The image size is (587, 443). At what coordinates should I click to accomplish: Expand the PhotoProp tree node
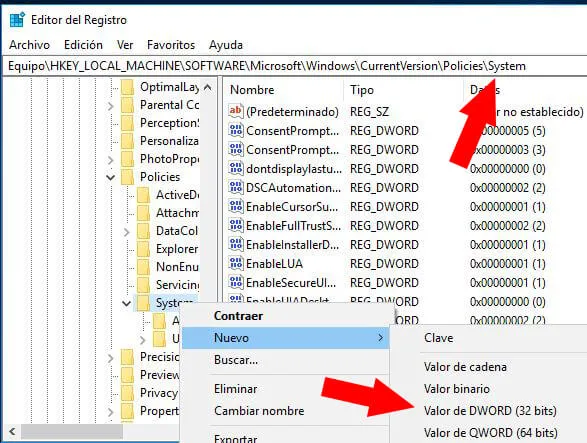(x=110, y=160)
